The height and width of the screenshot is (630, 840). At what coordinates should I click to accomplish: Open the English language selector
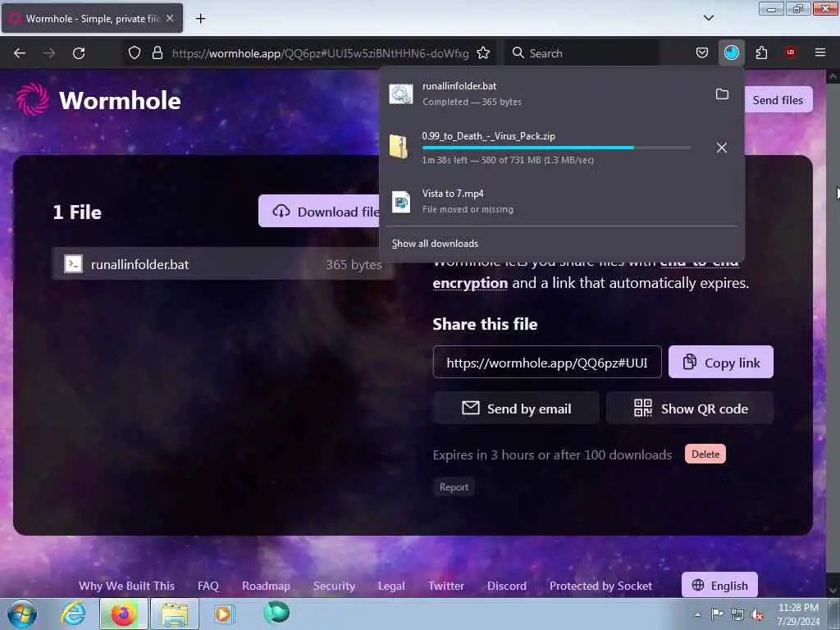point(719,585)
